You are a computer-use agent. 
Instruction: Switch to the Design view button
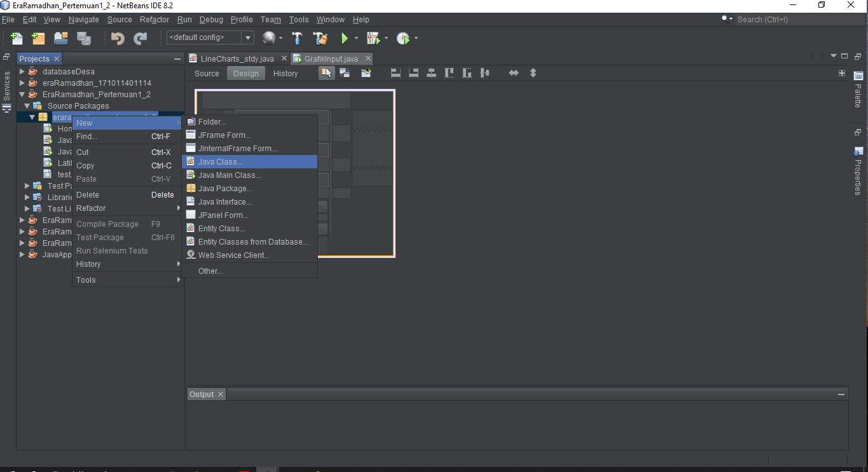[245, 74]
